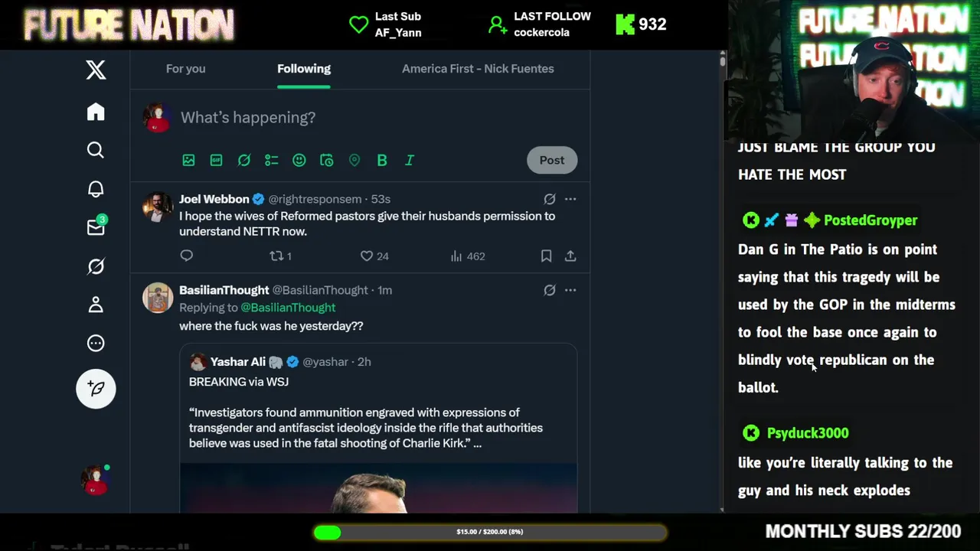The height and width of the screenshot is (551, 980).
Task: Click the round compose post feather button
Action: pyautogui.click(x=96, y=389)
